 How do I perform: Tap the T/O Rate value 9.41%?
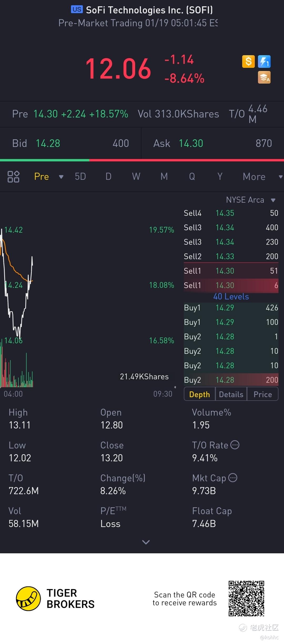click(205, 458)
